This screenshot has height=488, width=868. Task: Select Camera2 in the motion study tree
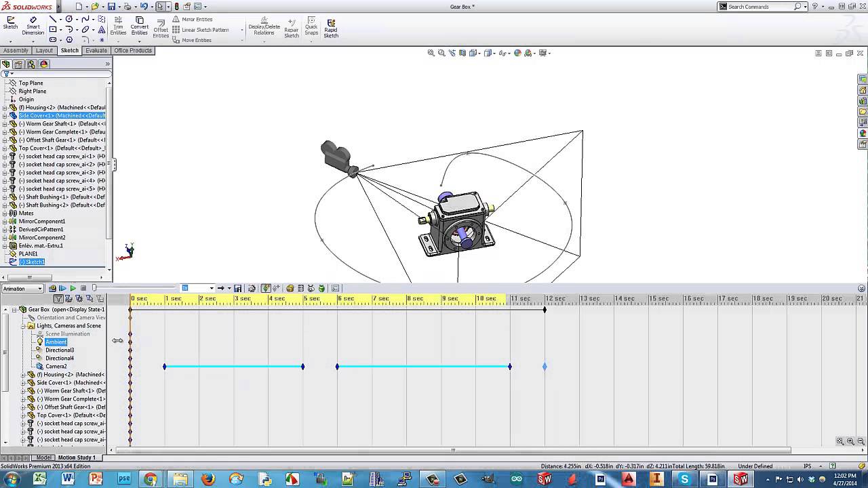(56, 367)
